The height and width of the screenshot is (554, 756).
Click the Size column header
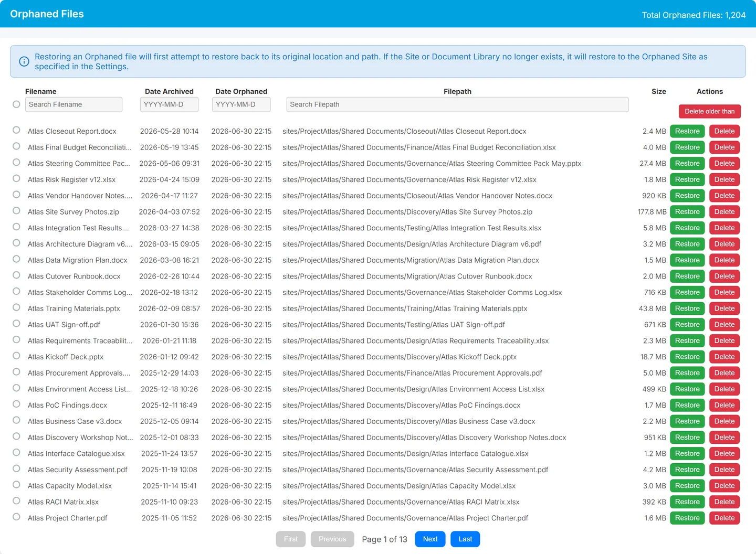pos(659,91)
